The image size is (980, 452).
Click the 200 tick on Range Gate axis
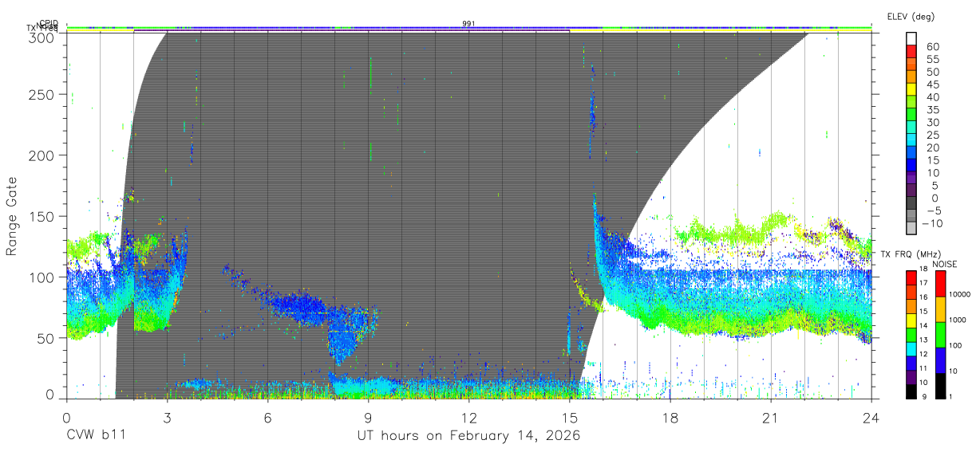43,155
